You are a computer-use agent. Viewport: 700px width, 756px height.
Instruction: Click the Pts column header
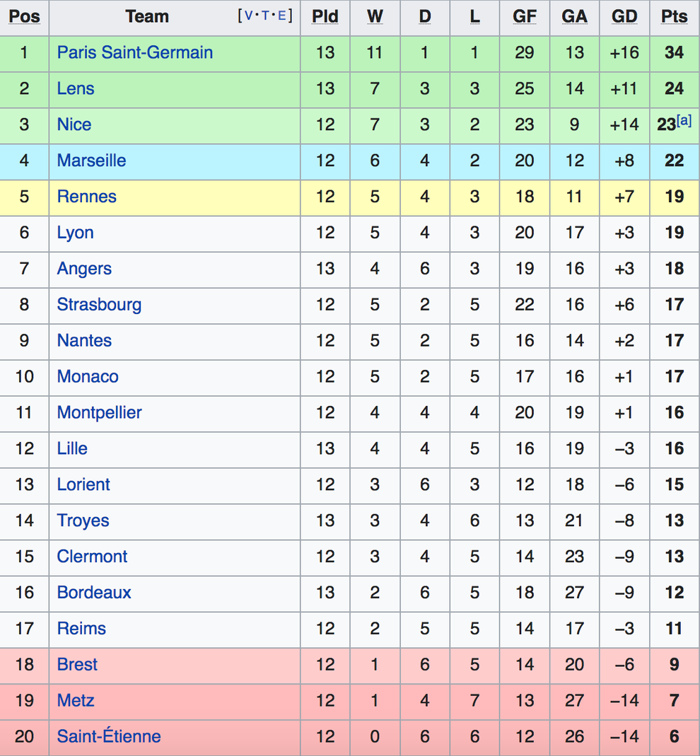pos(674,16)
